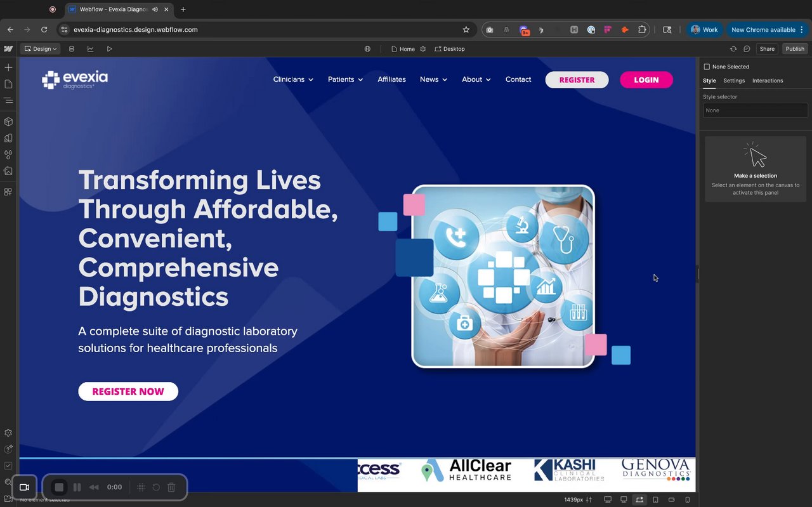The image size is (812, 507).
Task: Open the Design mode dropdown
Action: click(40, 49)
